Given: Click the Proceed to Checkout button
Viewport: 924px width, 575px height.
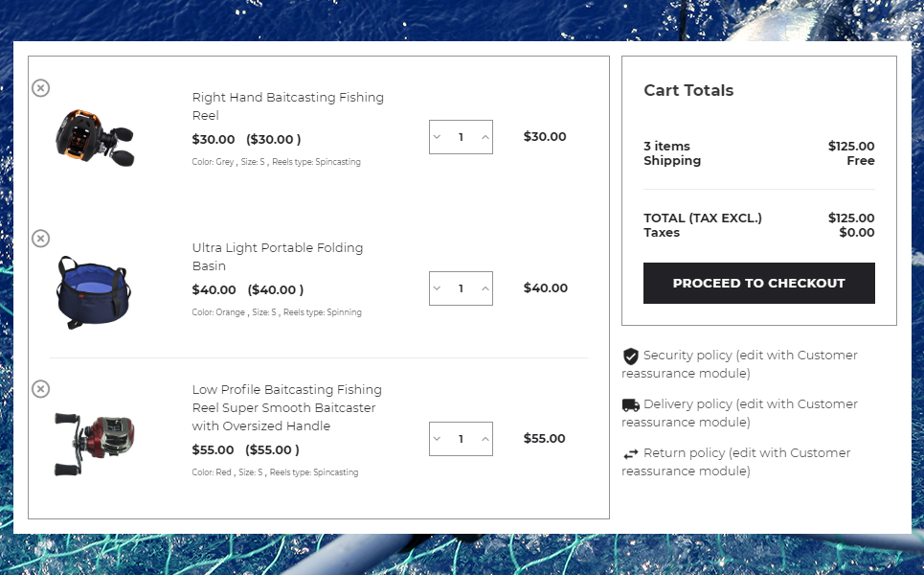Looking at the screenshot, I should [759, 283].
